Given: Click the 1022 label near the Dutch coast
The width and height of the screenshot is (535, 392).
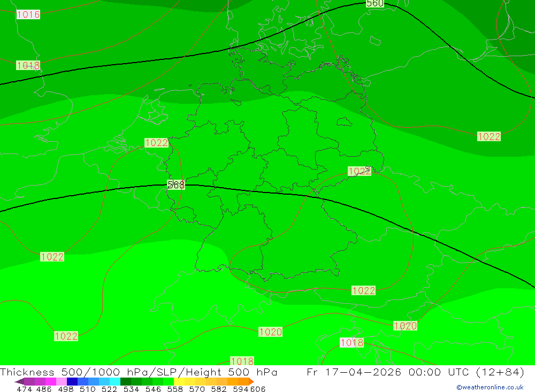Looking at the screenshot, I should click(156, 143).
